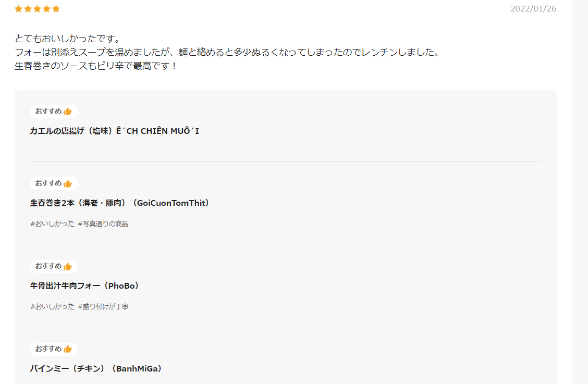Select おすすめ badge for PhoBo item
Image resolution: width=588 pixels, height=384 pixels.
tap(54, 266)
